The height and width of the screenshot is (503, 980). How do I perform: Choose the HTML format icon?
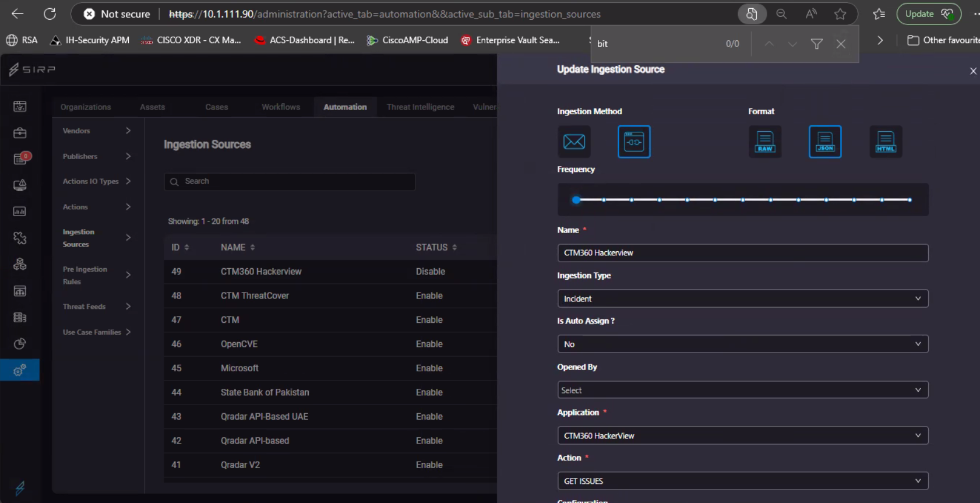[886, 142]
